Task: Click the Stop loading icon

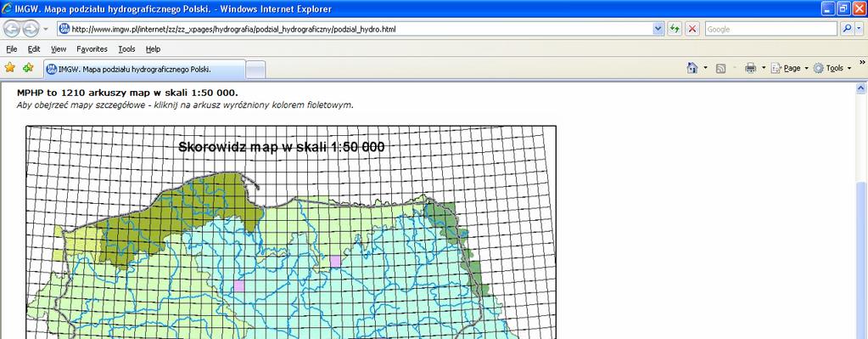Action: tap(692, 30)
